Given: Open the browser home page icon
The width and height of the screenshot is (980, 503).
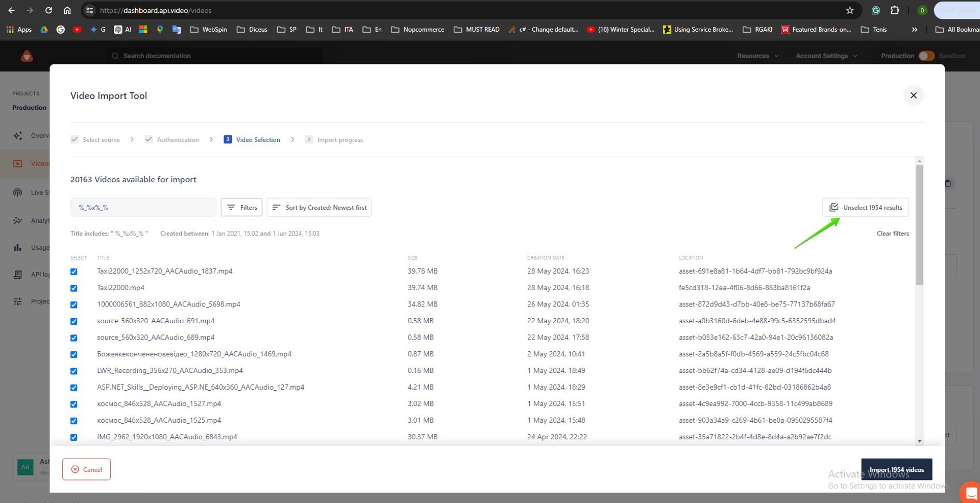Looking at the screenshot, I should click(x=67, y=10).
